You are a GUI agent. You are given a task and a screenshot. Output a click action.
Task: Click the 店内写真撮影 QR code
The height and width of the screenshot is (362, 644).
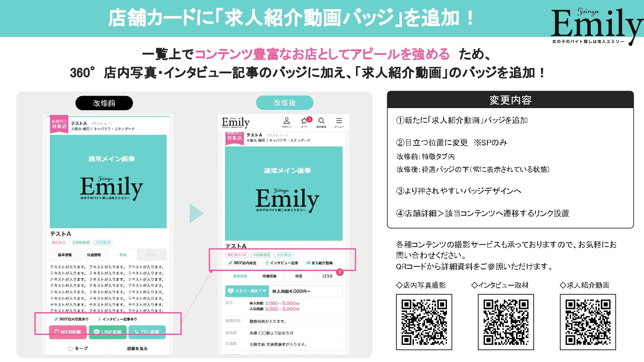[x=424, y=322]
